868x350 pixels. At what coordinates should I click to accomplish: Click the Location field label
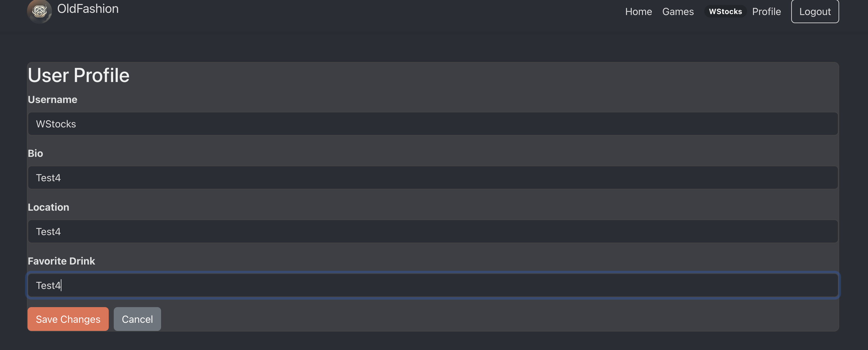pos(49,207)
